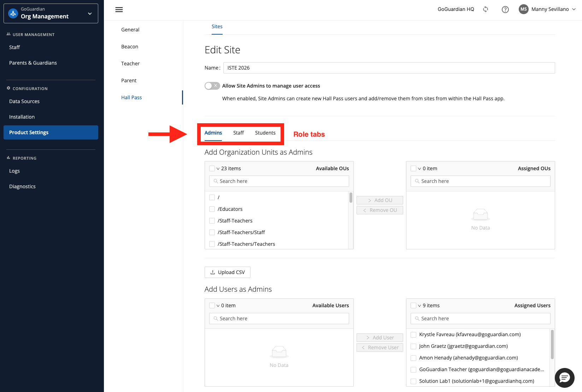Check the /Educators checkbox
This screenshot has height=392, width=582.
tap(212, 209)
